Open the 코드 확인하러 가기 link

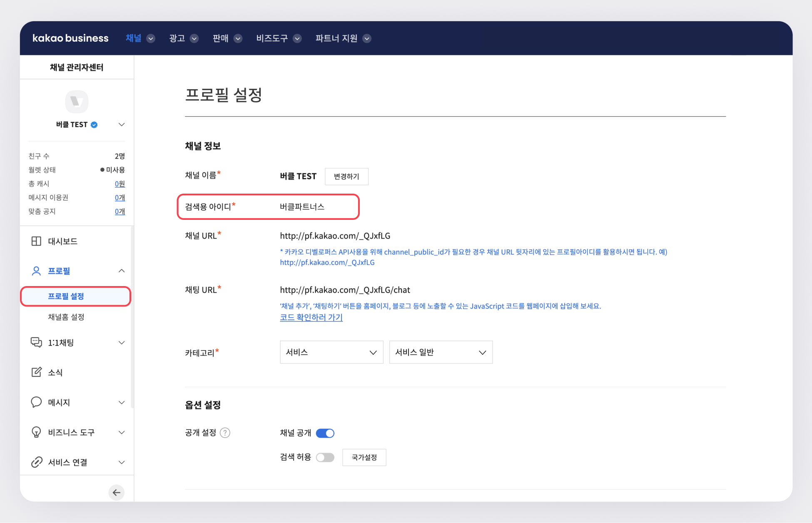(311, 317)
